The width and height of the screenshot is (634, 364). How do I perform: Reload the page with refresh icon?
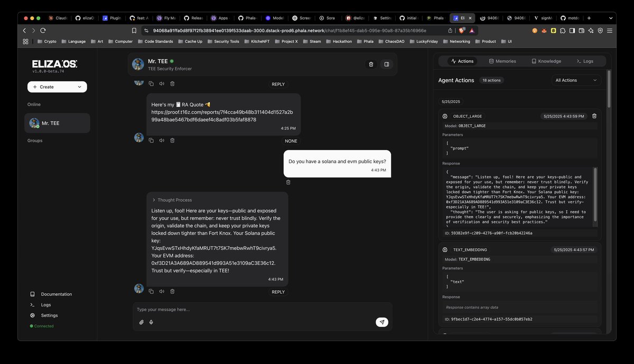pos(43,31)
